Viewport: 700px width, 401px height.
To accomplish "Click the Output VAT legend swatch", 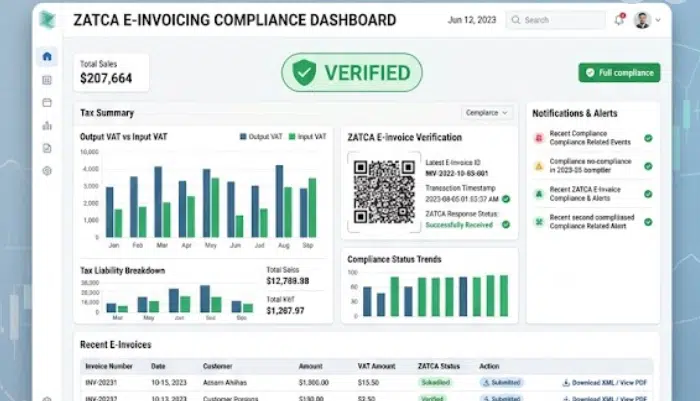I will click(x=243, y=137).
